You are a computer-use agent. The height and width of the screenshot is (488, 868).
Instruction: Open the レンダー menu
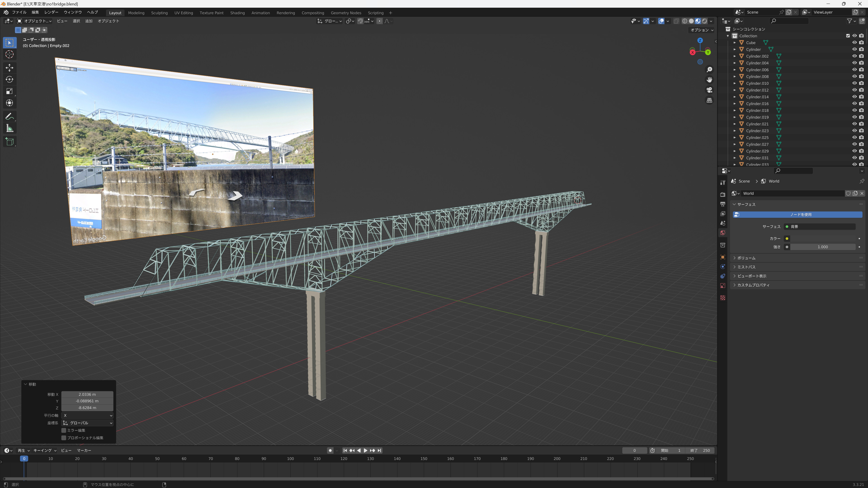[51, 12]
